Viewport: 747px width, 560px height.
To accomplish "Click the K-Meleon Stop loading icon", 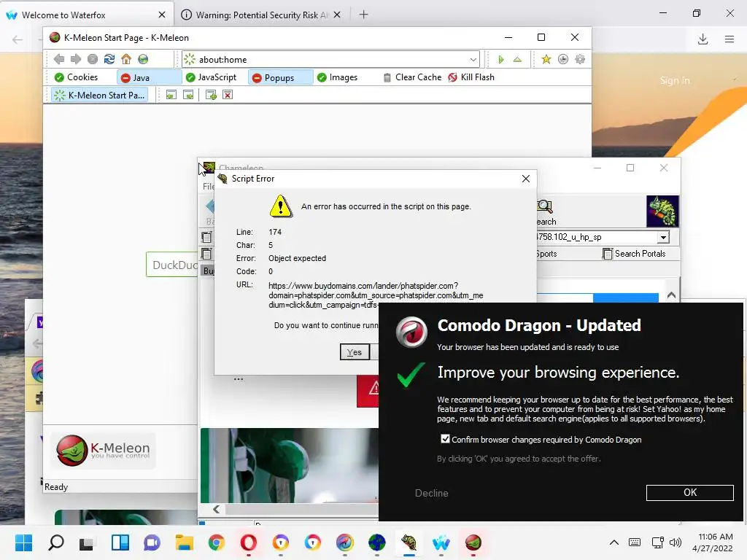I will 93,59.
